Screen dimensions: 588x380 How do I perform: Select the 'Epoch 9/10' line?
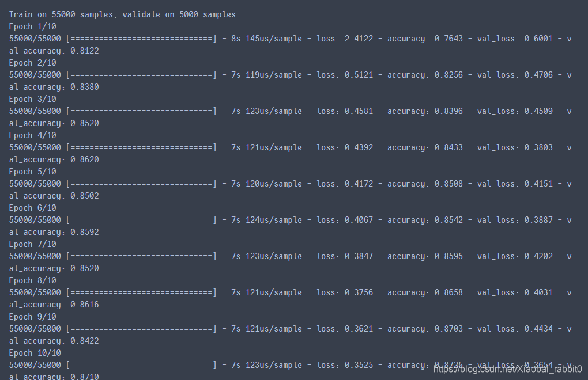click(x=33, y=317)
